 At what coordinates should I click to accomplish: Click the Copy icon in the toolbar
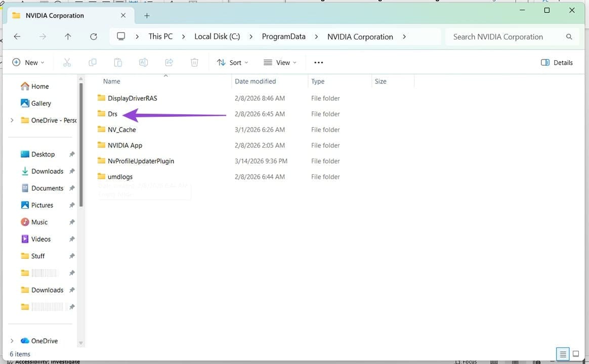tap(93, 62)
